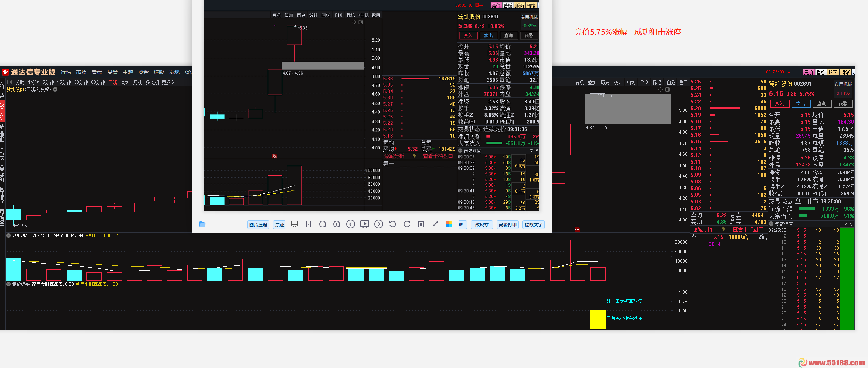Open the 行情 menu
Screen dimensions: 868x368
[x=66, y=72]
